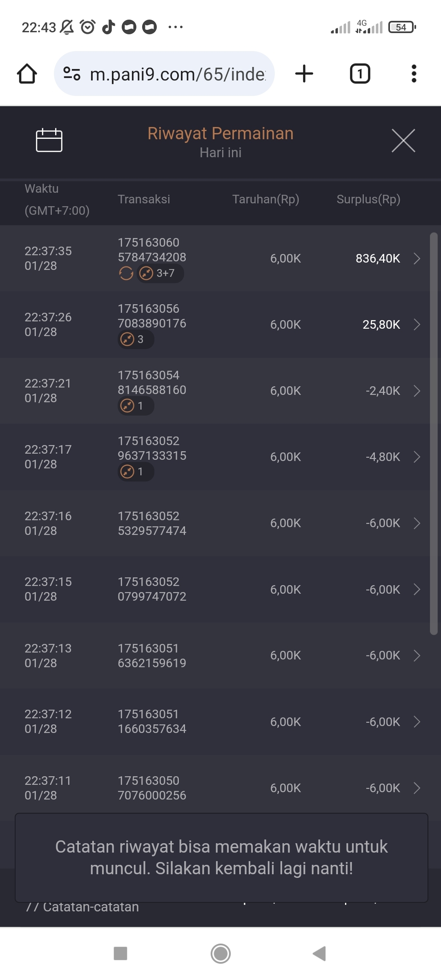Tap the free spin icon on 22:37:35 entry

[x=126, y=273]
